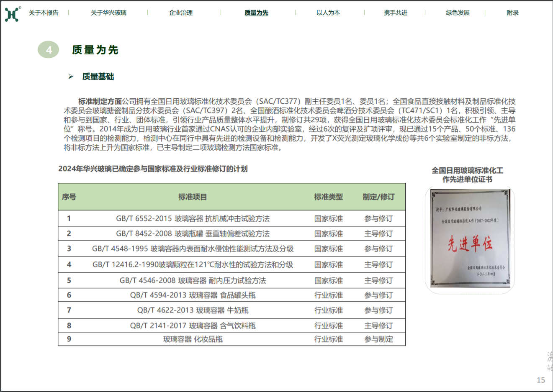Click the 2024年华兴玻璃 table title
553x392 pixels.
153,169
